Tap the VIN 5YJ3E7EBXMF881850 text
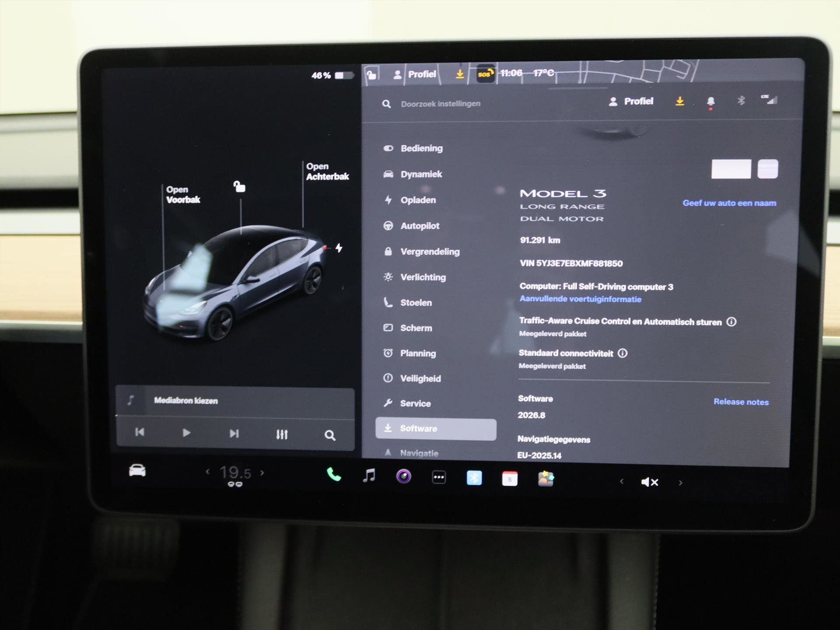This screenshot has height=630, width=840. (571, 263)
